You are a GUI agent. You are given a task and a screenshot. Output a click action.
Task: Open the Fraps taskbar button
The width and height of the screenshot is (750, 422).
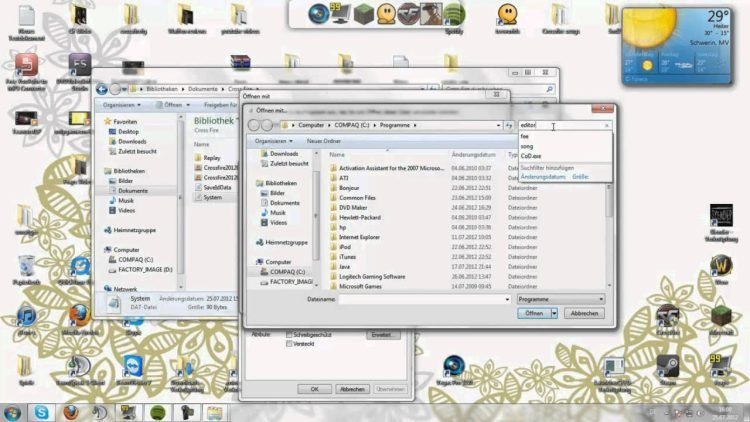click(128, 412)
